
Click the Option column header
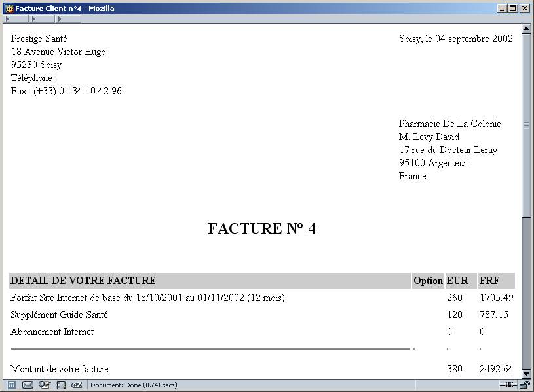tap(428, 281)
